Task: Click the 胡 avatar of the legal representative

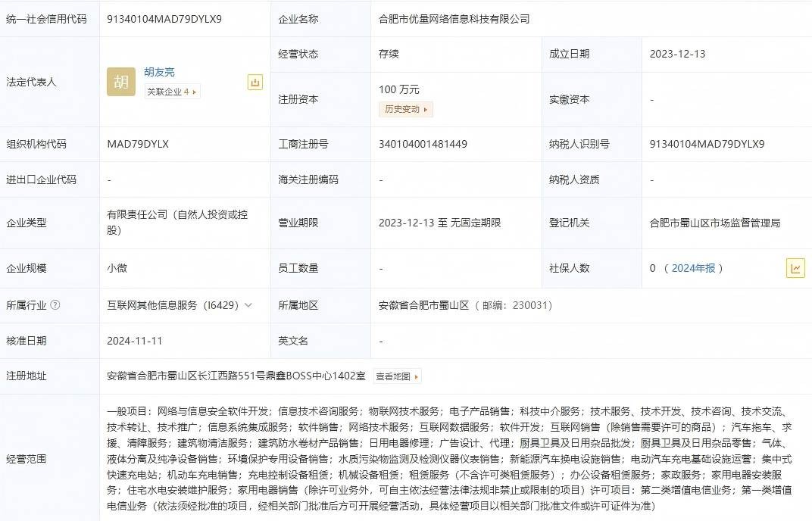Action: (x=121, y=82)
